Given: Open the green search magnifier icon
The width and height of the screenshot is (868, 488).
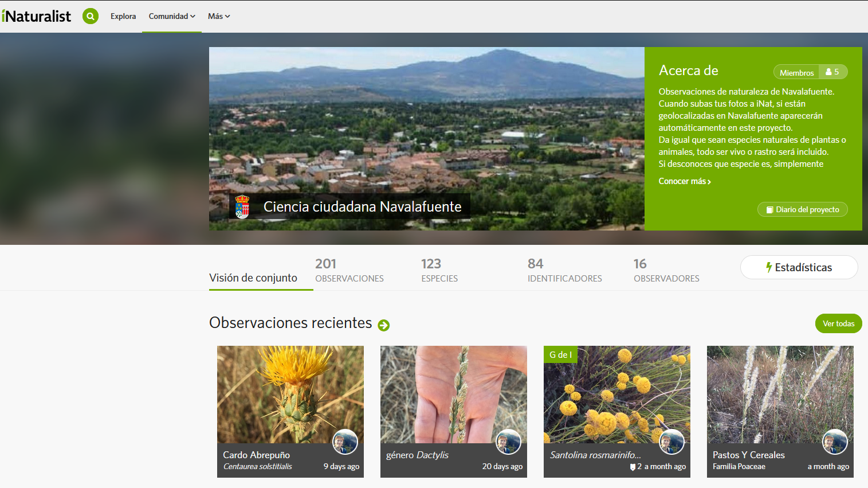Looking at the screenshot, I should (91, 16).
